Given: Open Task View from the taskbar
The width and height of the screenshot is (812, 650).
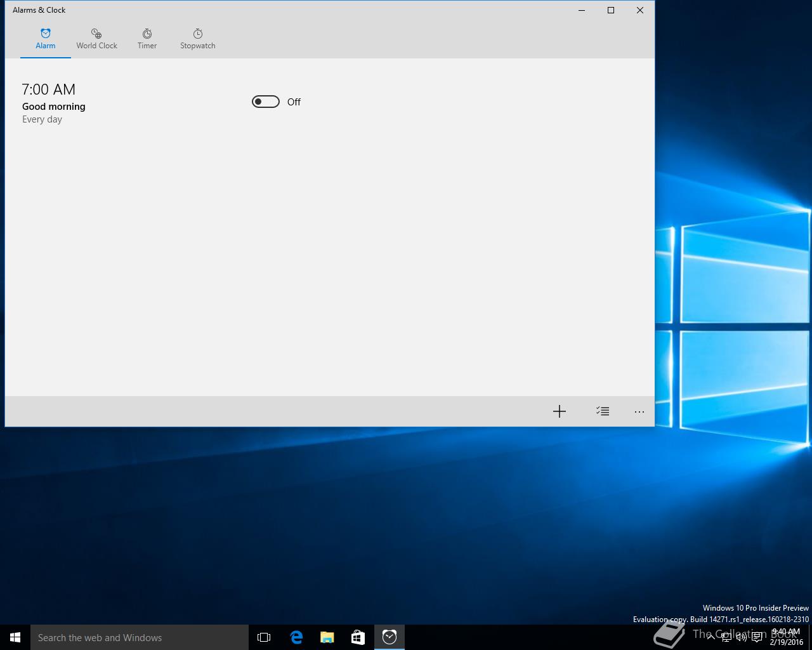Looking at the screenshot, I should point(264,637).
